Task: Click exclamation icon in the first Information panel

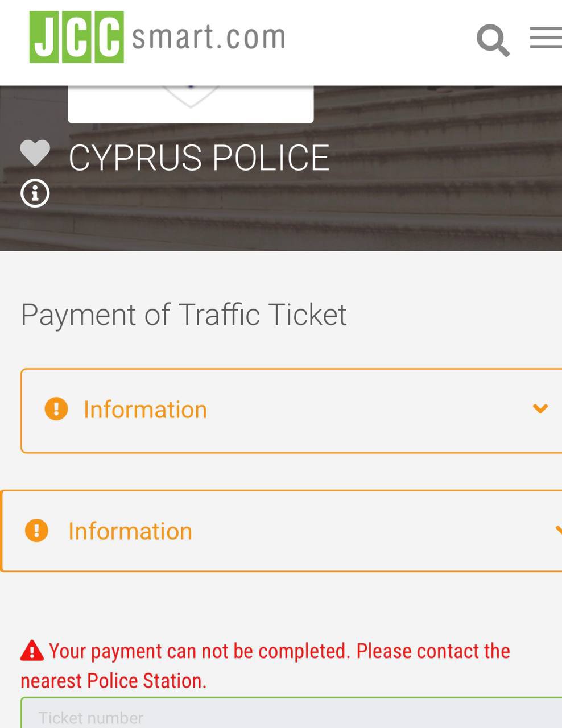Action: point(56,409)
